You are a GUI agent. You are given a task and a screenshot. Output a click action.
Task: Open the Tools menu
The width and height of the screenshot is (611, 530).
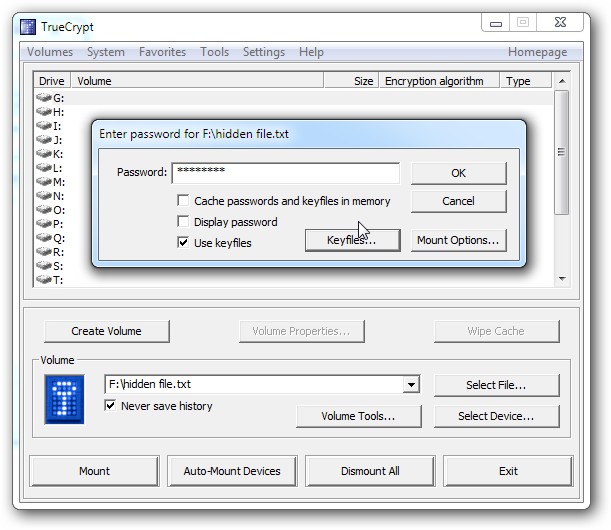point(214,52)
